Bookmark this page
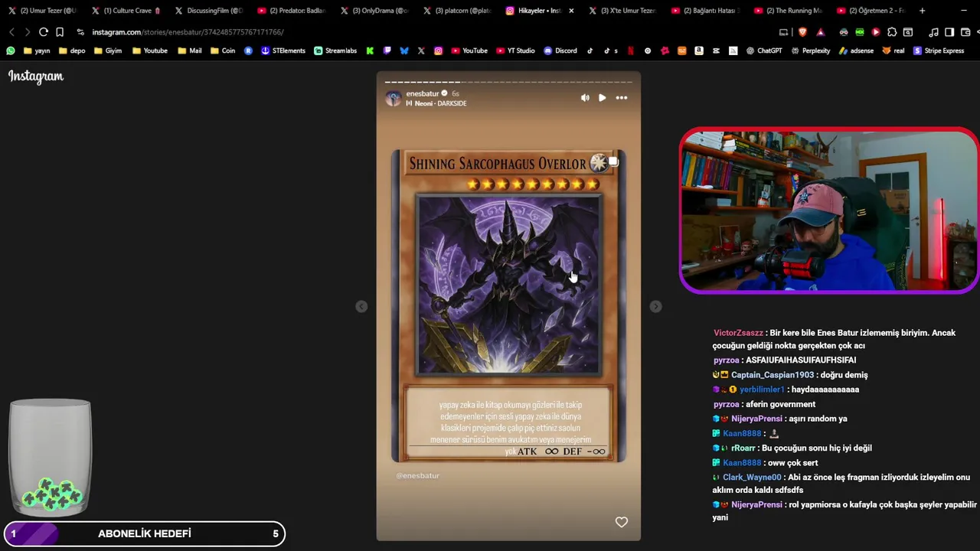 click(x=60, y=32)
